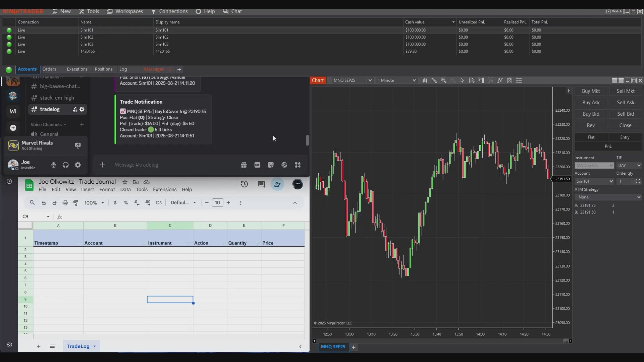Viewport: 644px width, 362px height.
Task: Open the Tools menu in NinjaTrader
Action: 89,11
